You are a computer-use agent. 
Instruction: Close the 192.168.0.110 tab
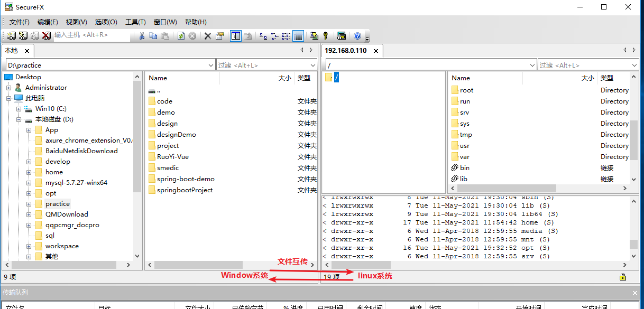[376, 51]
